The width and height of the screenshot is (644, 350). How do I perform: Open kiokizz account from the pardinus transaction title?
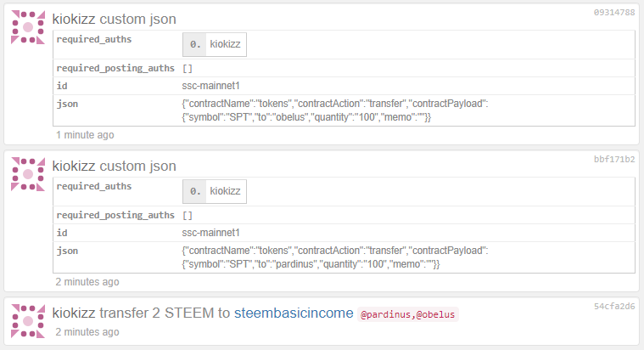click(x=74, y=165)
